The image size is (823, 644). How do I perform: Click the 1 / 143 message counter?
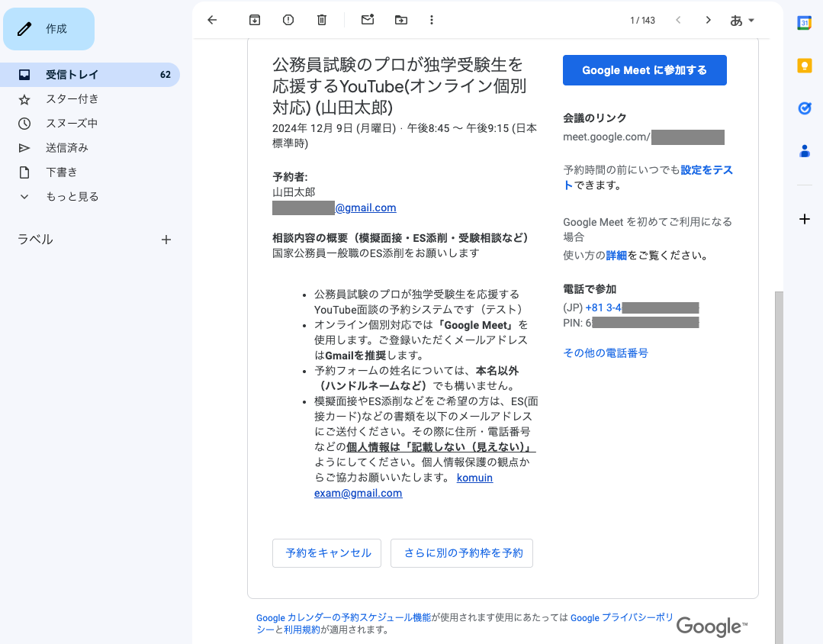pos(642,21)
